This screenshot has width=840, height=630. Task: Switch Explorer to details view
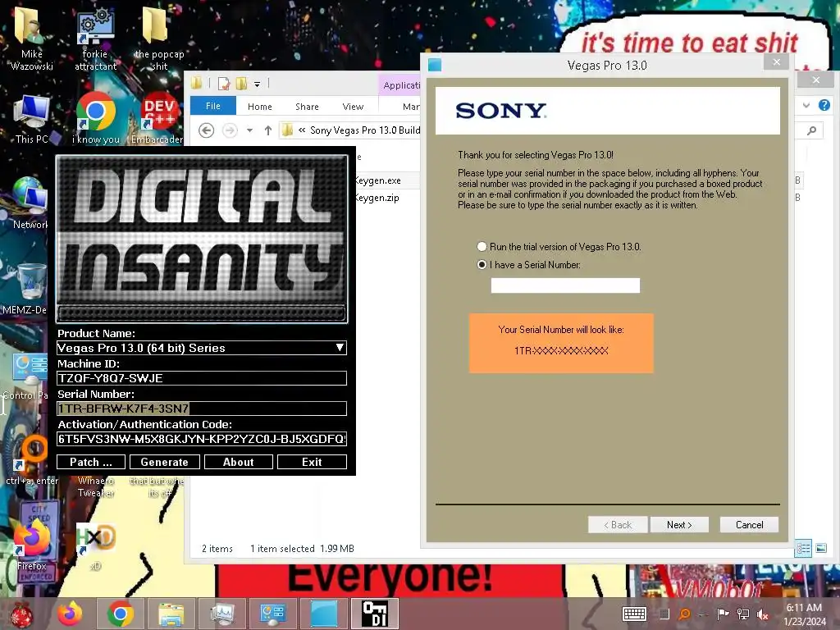803,549
